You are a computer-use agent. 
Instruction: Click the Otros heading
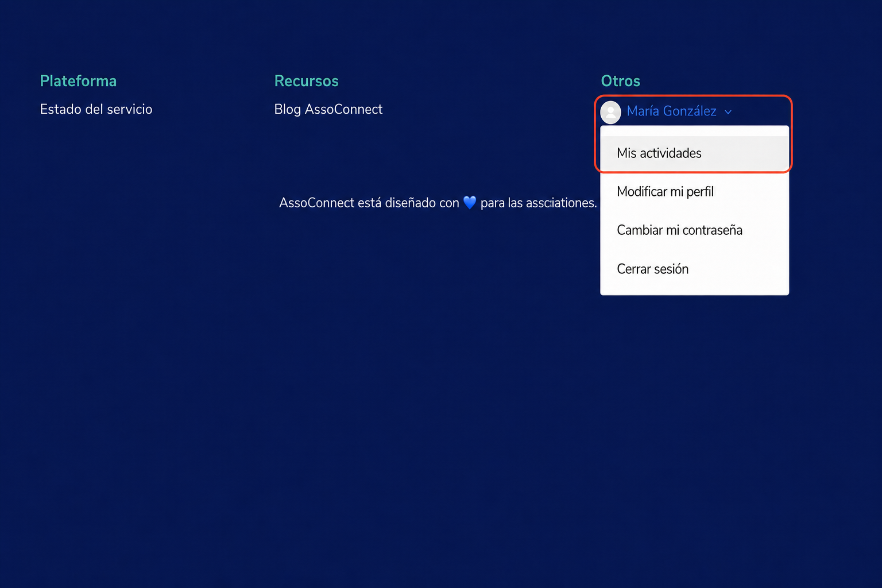[x=621, y=81]
